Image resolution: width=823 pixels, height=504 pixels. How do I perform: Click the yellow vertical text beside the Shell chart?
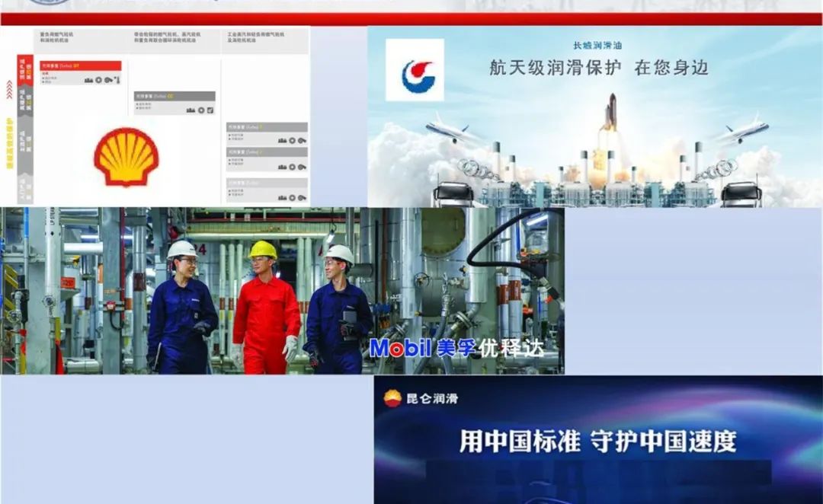pyautogui.click(x=9, y=143)
